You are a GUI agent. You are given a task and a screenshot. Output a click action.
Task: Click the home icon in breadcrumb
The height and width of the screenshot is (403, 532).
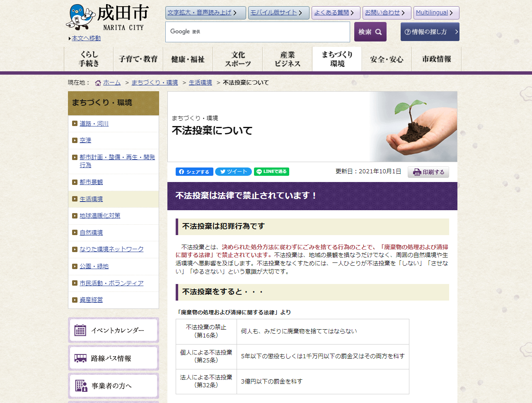coord(98,83)
